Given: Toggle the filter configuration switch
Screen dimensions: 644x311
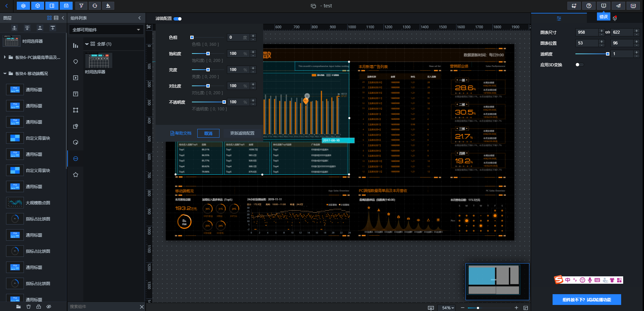Looking at the screenshot, I should pos(178,19).
